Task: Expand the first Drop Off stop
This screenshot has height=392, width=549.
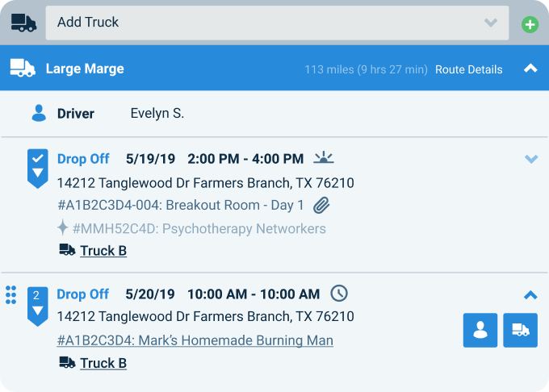Action: click(x=530, y=159)
